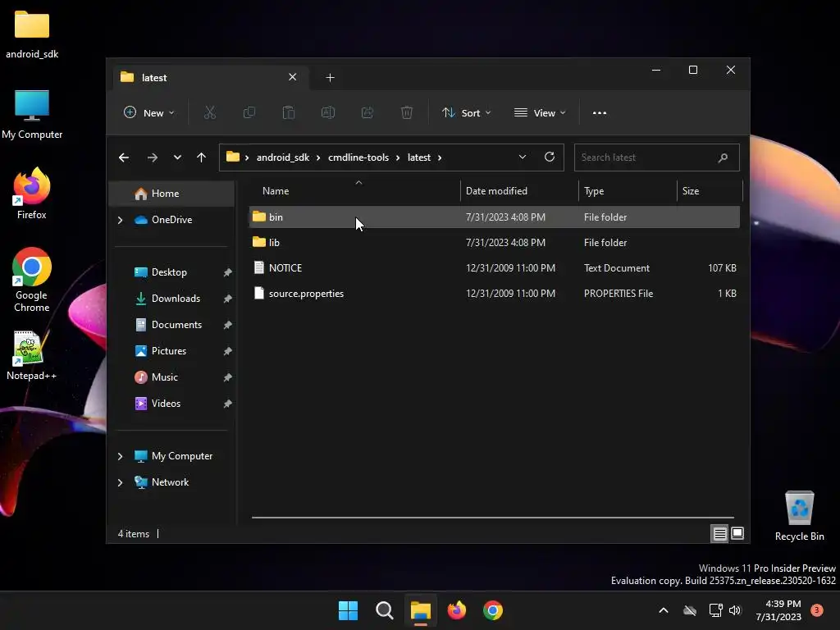Click the Search latest input field
The width and height of the screenshot is (840, 630).
point(656,157)
